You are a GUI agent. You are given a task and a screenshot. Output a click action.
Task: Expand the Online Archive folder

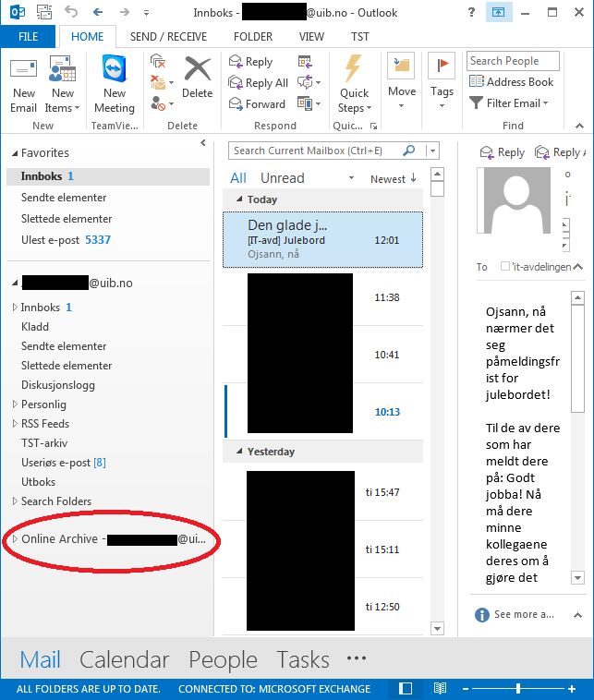pyautogui.click(x=14, y=539)
